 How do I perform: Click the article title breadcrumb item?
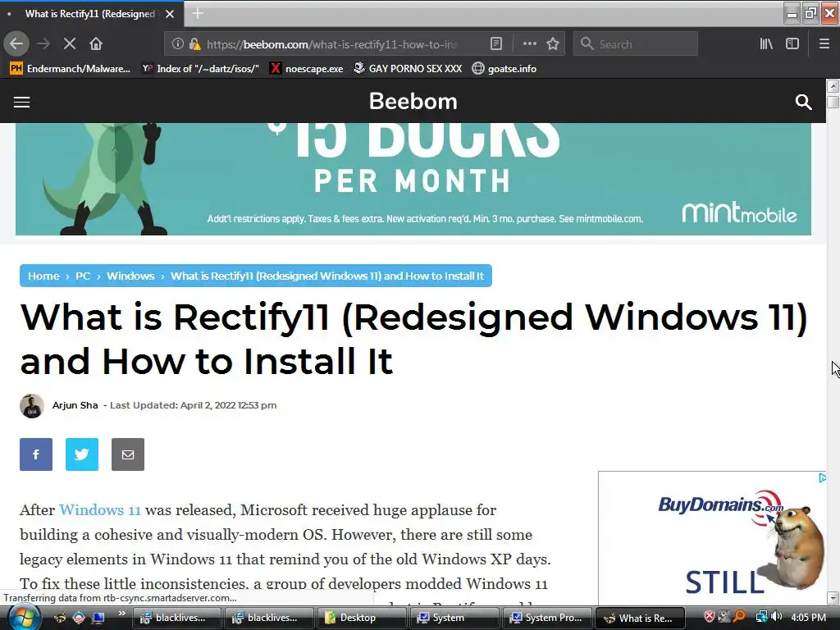tap(327, 276)
